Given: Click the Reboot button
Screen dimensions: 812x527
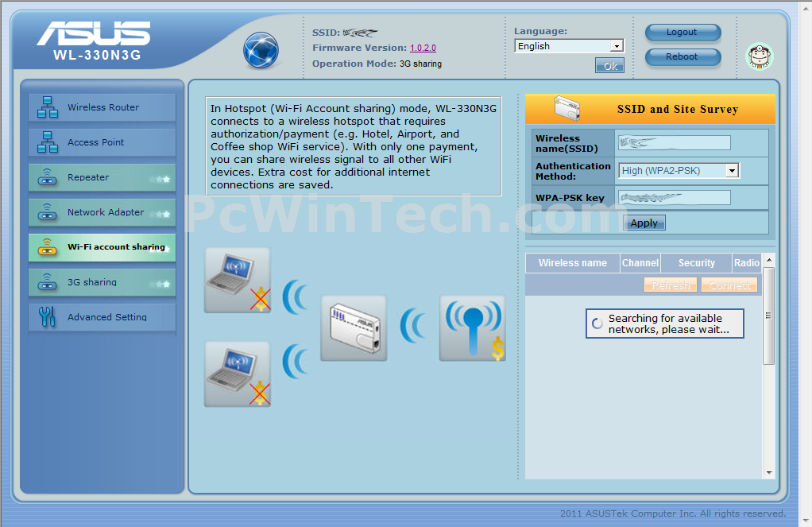Looking at the screenshot, I should (682, 56).
